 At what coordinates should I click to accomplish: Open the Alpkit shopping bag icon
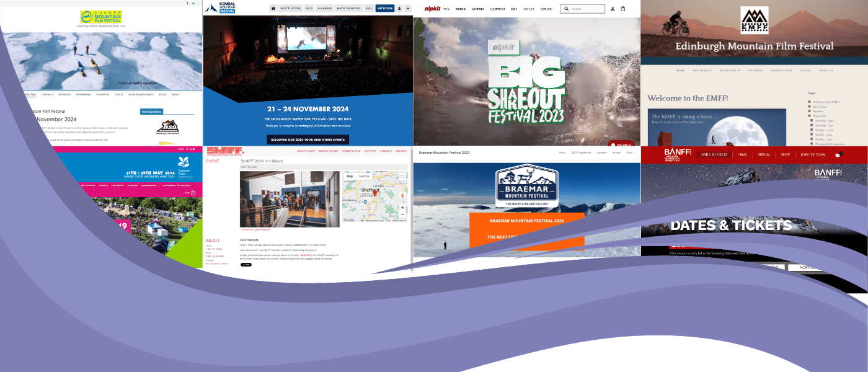click(623, 9)
